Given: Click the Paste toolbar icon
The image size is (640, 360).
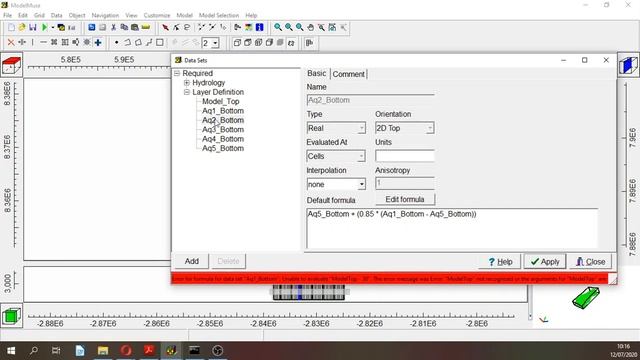Looking at the screenshot, I should click(x=135, y=27).
